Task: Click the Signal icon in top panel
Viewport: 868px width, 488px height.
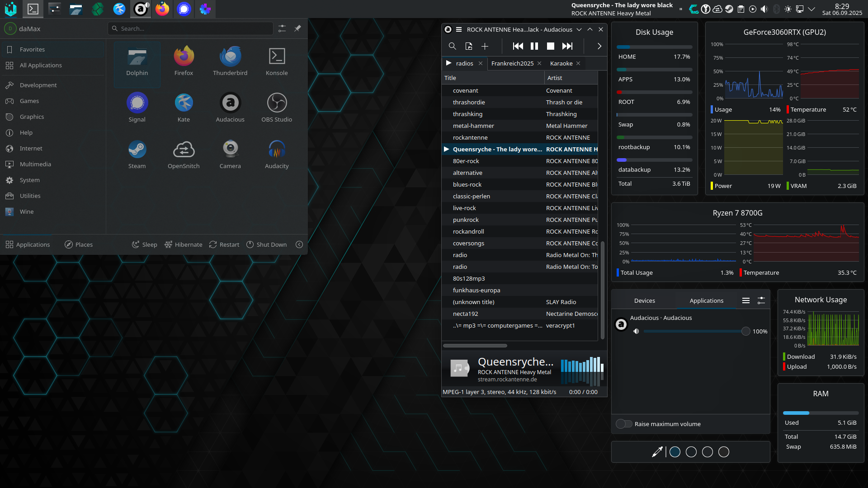Action: click(184, 9)
